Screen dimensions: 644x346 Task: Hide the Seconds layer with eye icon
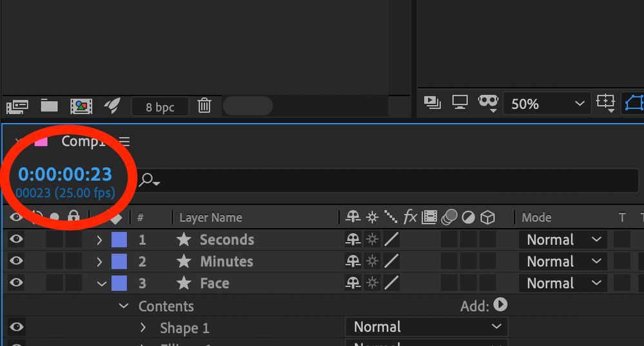[x=16, y=240]
